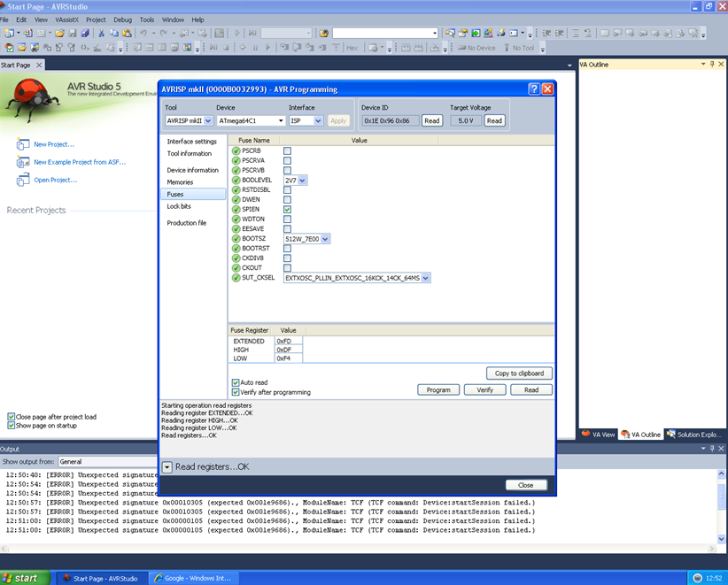Image resolution: width=728 pixels, height=585 pixels.
Task: Click the Paste clipboard icon
Action: coord(127,33)
